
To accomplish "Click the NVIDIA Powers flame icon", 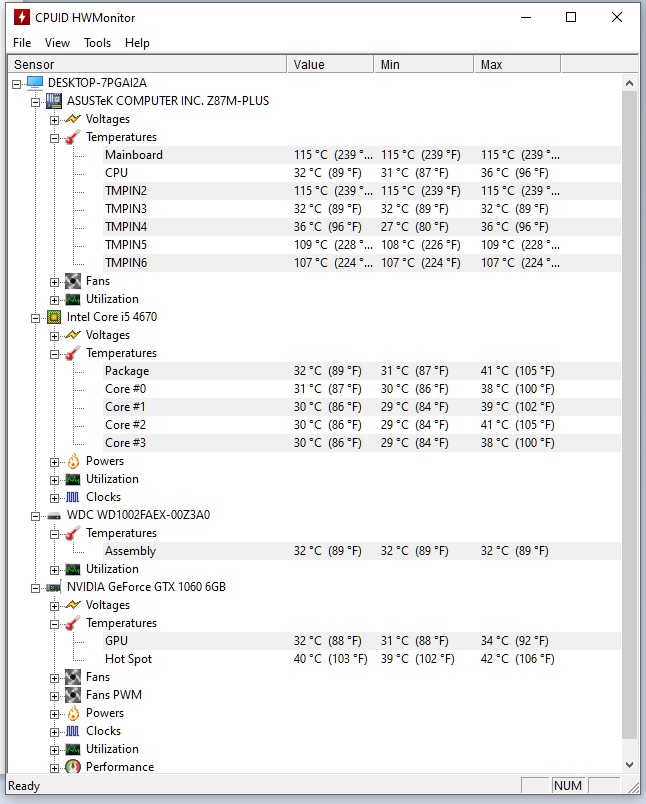I will 73,713.
